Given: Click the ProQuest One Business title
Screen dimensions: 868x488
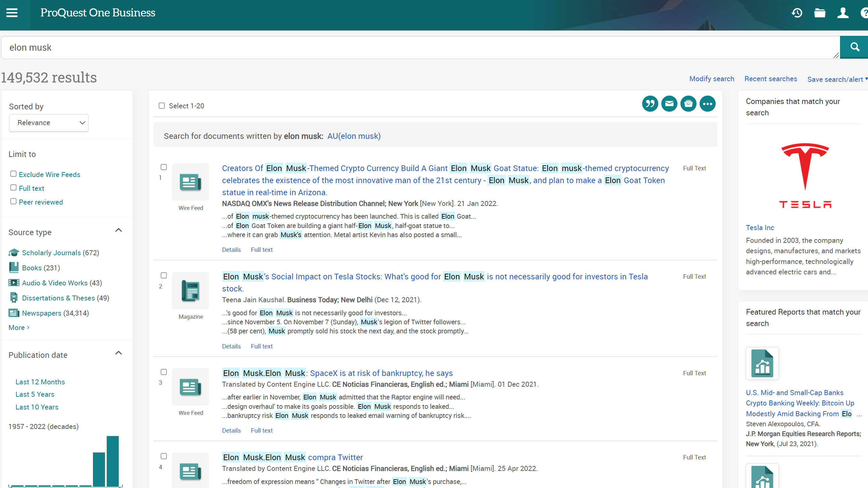Looking at the screenshot, I should pos(98,13).
